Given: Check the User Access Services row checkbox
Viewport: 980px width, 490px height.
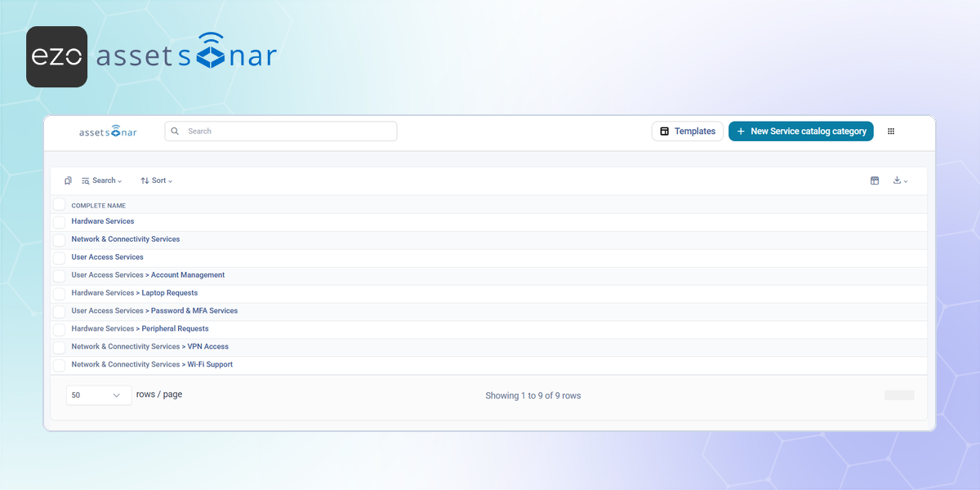Looking at the screenshot, I should point(59,258).
